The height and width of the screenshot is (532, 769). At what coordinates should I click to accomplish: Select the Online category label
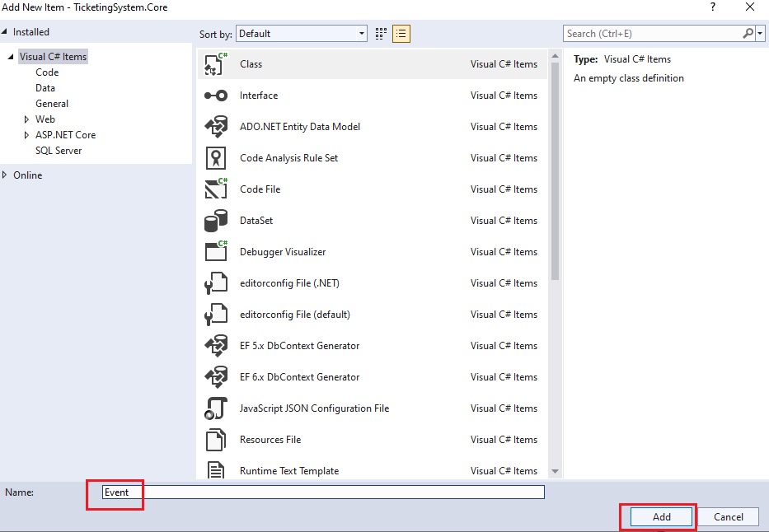click(27, 175)
